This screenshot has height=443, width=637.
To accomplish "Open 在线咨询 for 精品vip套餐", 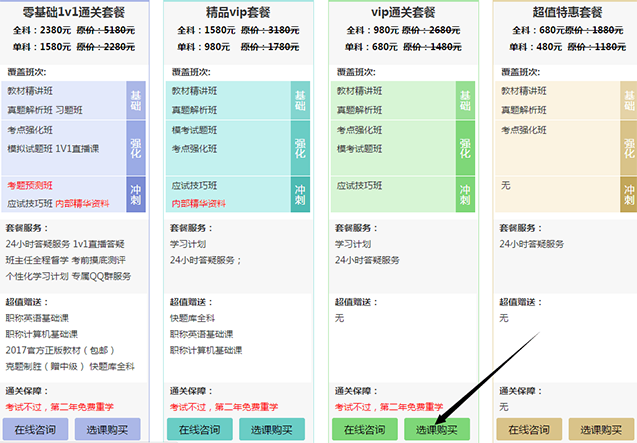I will (199, 429).
